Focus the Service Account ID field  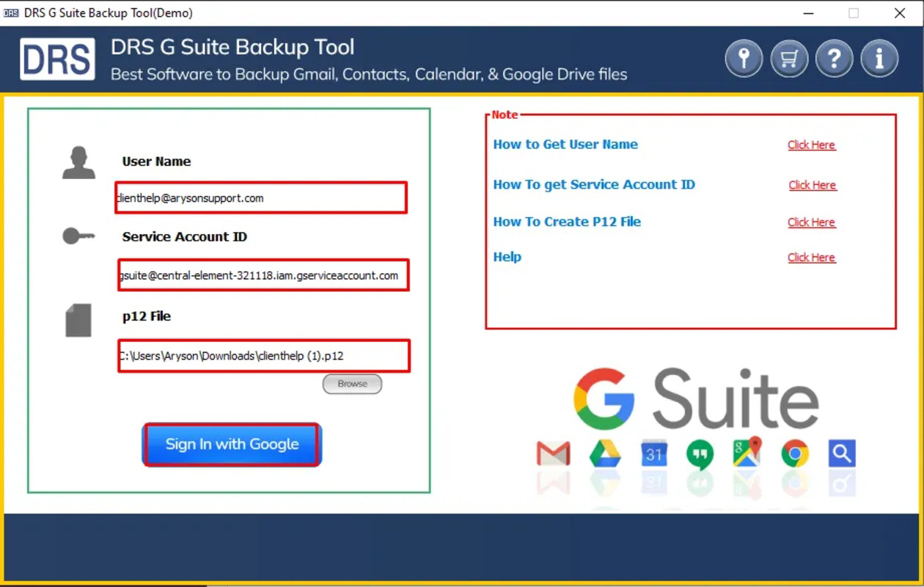(x=263, y=275)
